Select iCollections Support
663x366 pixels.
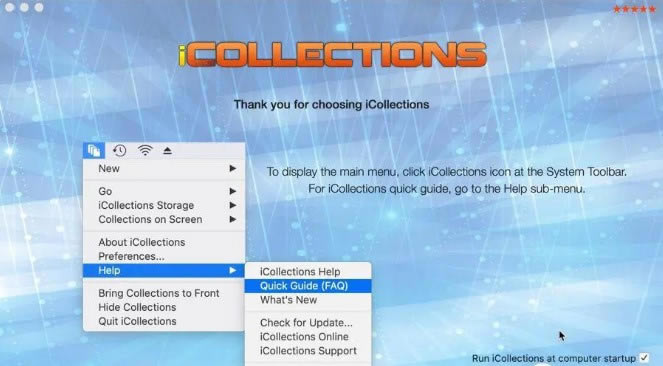click(x=308, y=351)
